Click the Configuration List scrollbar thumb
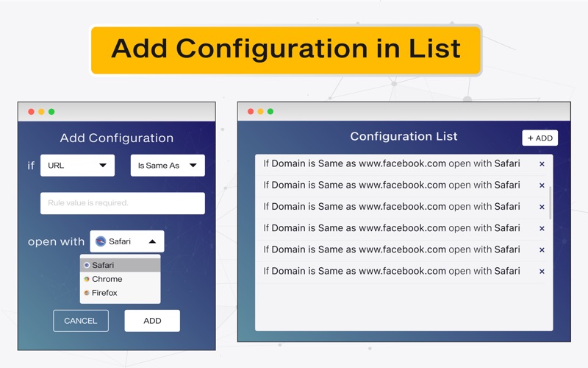This screenshot has height=368, width=588. click(x=550, y=203)
